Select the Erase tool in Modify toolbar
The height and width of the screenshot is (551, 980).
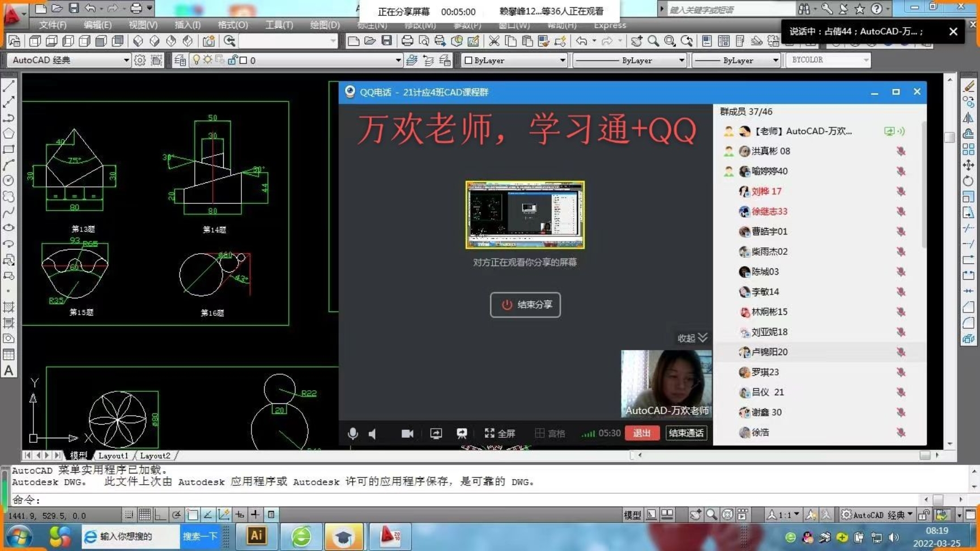(969, 87)
